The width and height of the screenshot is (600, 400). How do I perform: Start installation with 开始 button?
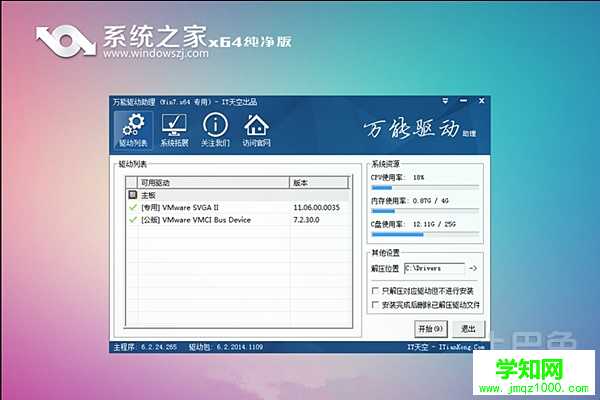coord(430,329)
